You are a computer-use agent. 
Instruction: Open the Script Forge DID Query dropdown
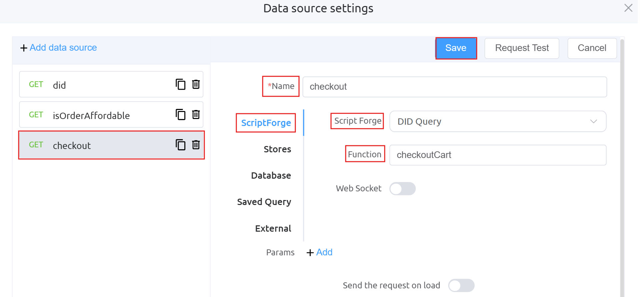tap(498, 121)
